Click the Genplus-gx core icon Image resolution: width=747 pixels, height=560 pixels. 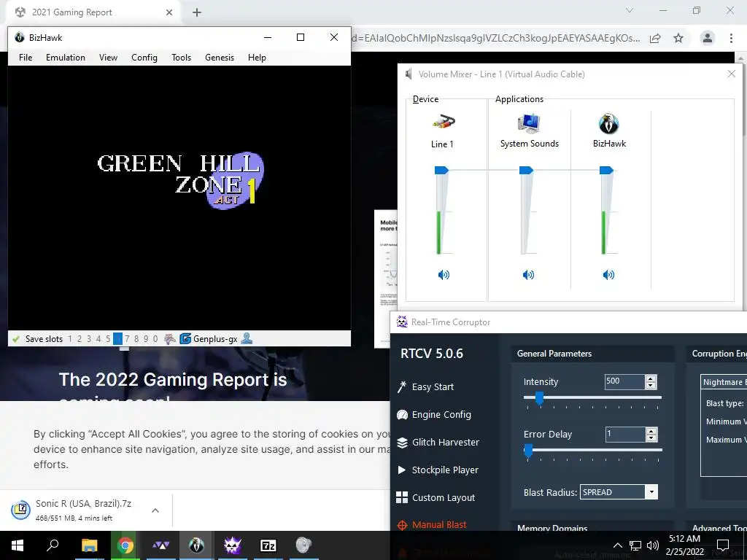(x=185, y=339)
